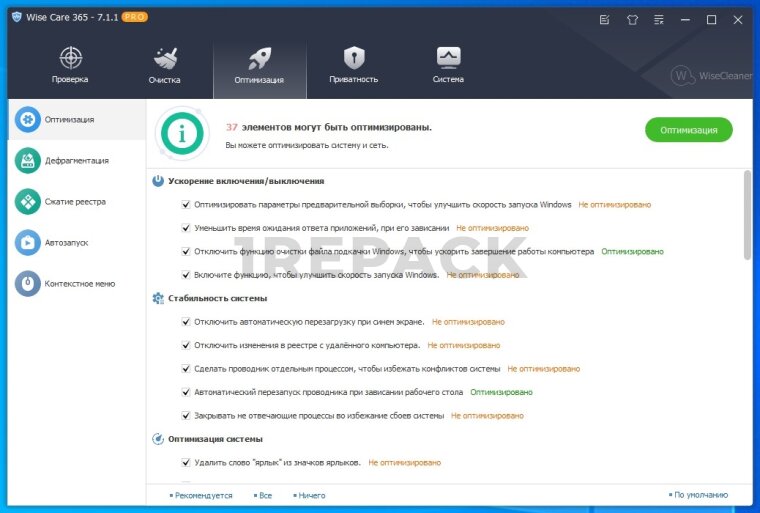760x513 pixels.
Task: Open the feedback note icon in title bar
Action: (x=604, y=19)
